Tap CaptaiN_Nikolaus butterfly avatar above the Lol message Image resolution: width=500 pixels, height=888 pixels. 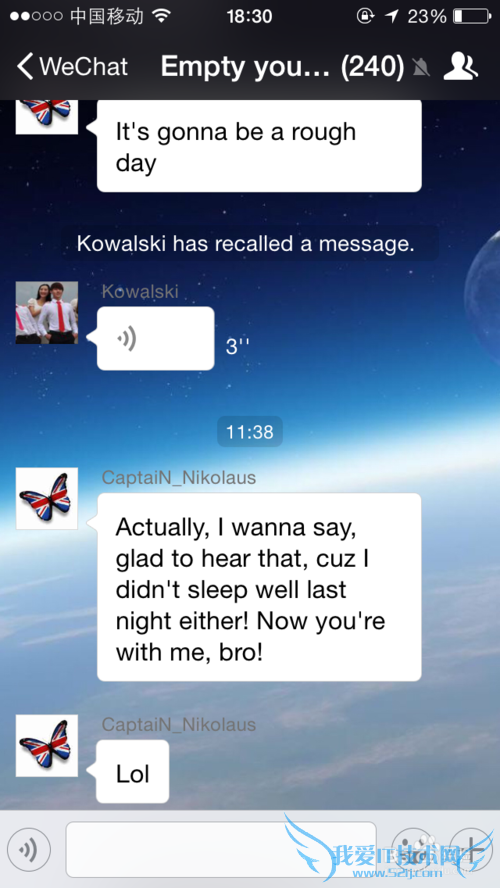(x=46, y=745)
